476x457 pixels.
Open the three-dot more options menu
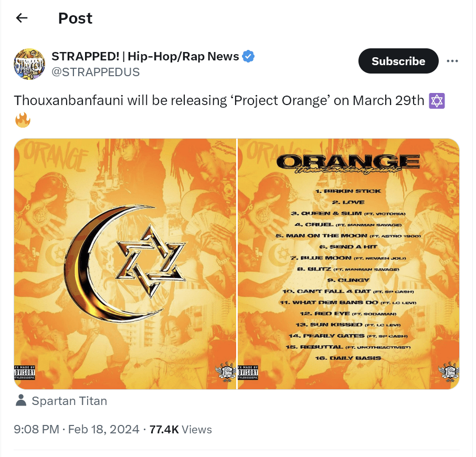pyautogui.click(x=452, y=61)
